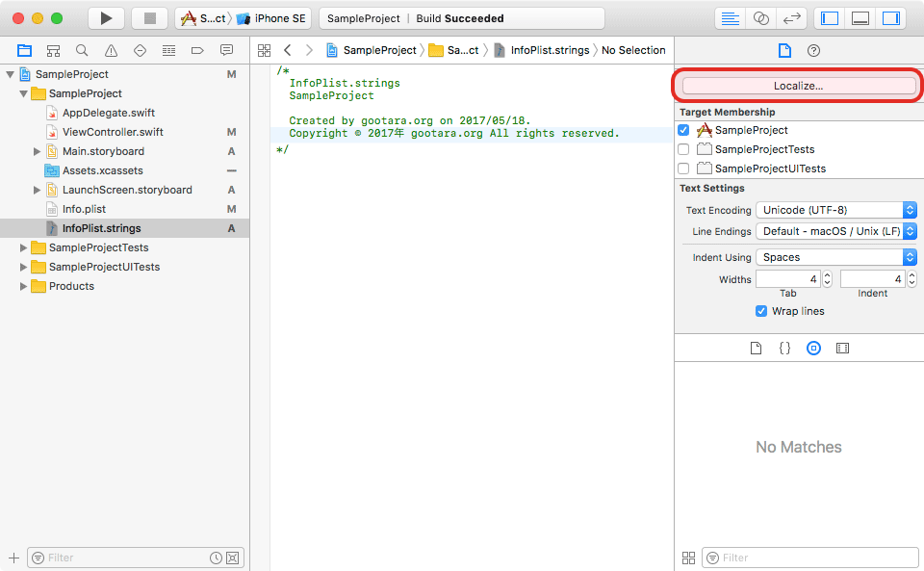This screenshot has width=924, height=571.
Task: Expand LaunchScreen.storyboard disclosure triangle
Action: (38, 191)
